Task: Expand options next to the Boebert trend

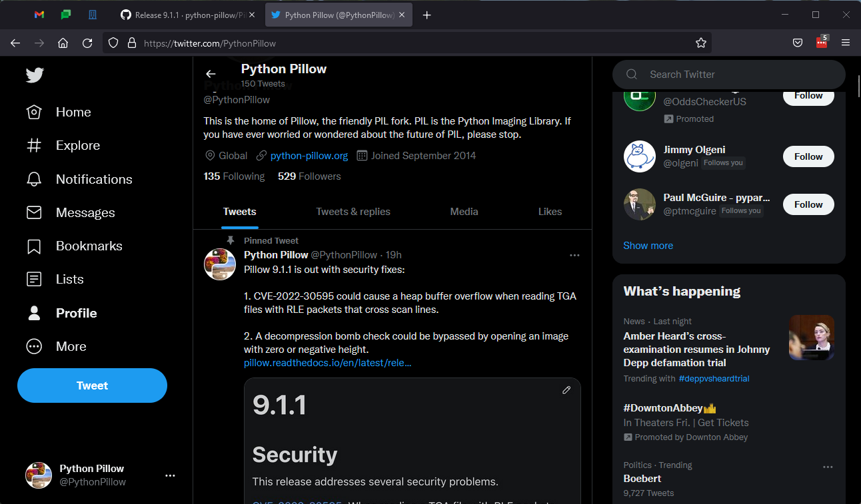Action: (828, 468)
